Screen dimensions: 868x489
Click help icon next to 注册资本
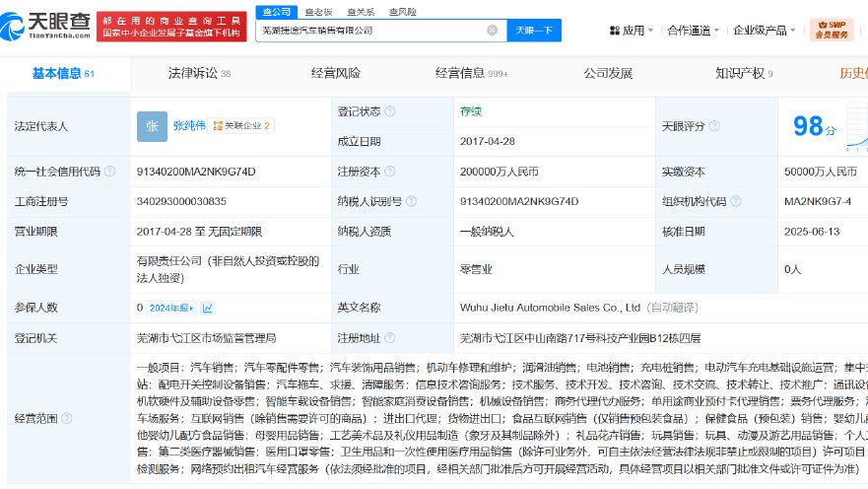[x=390, y=172]
